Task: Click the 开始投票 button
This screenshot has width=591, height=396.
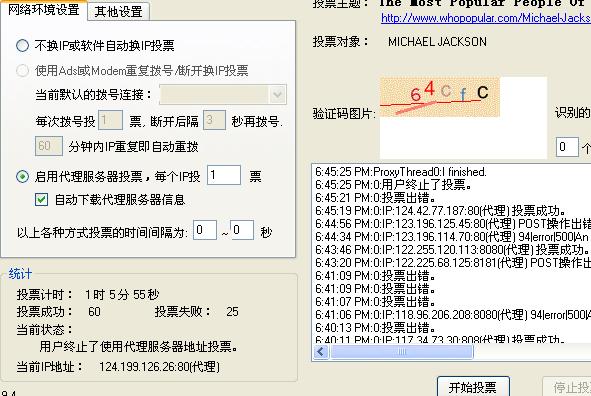Action: coord(473,387)
